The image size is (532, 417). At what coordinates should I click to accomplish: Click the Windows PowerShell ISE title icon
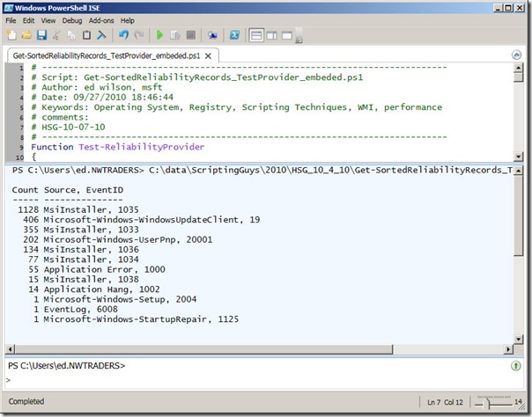9,8
